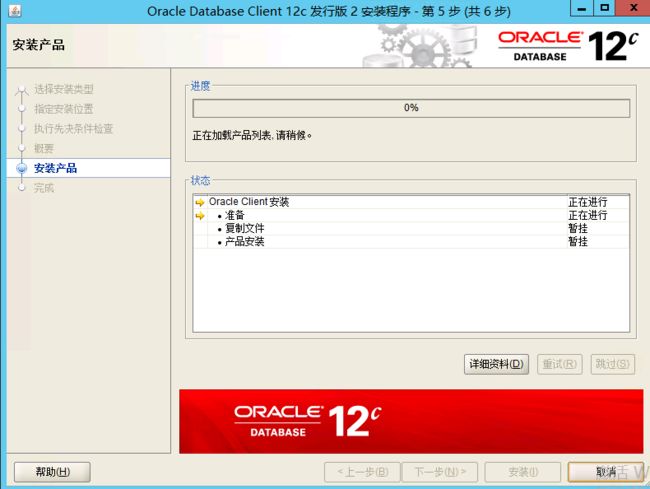Click the Java icon in the title bar
650x489 pixels.
pyautogui.click(x=15, y=10)
